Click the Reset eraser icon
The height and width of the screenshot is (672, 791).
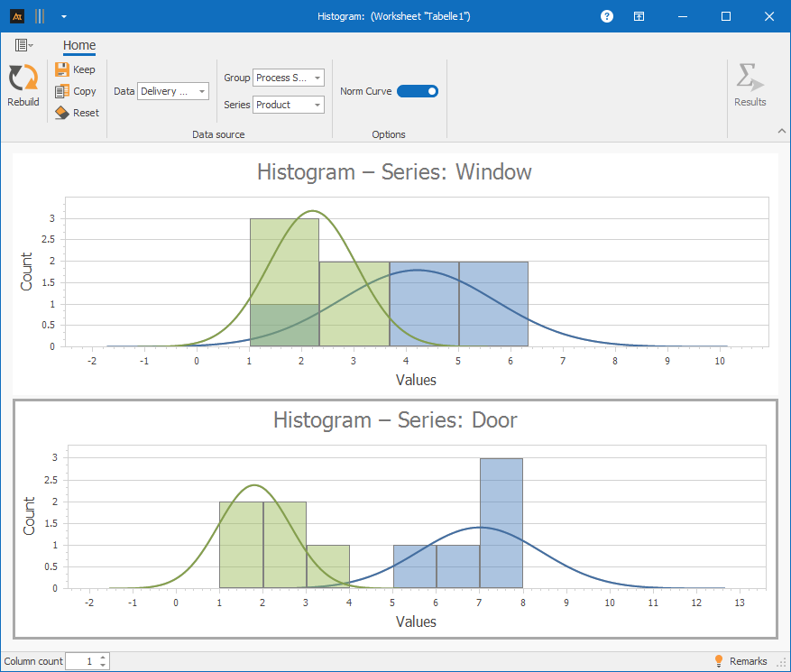click(x=62, y=113)
